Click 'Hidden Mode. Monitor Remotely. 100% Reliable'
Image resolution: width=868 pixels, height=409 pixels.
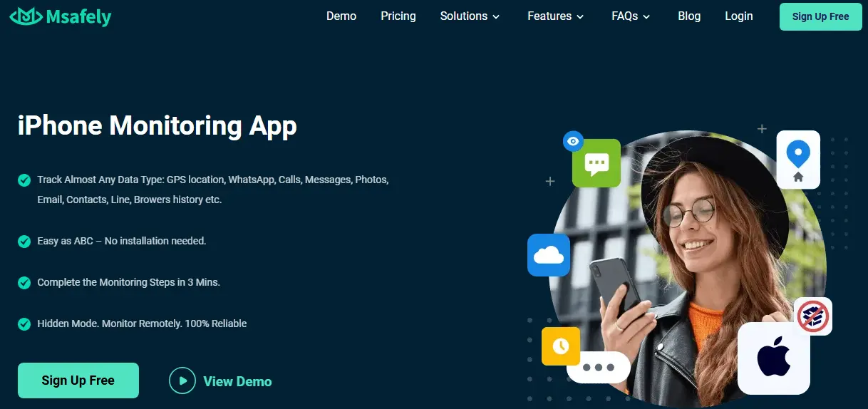(142, 323)
